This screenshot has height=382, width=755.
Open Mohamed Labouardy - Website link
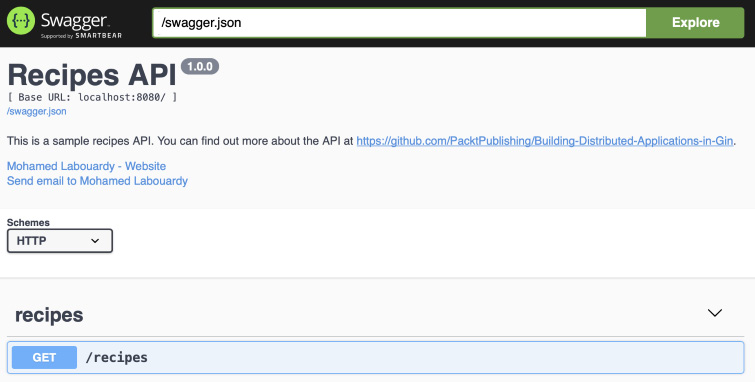pos(86,166)
